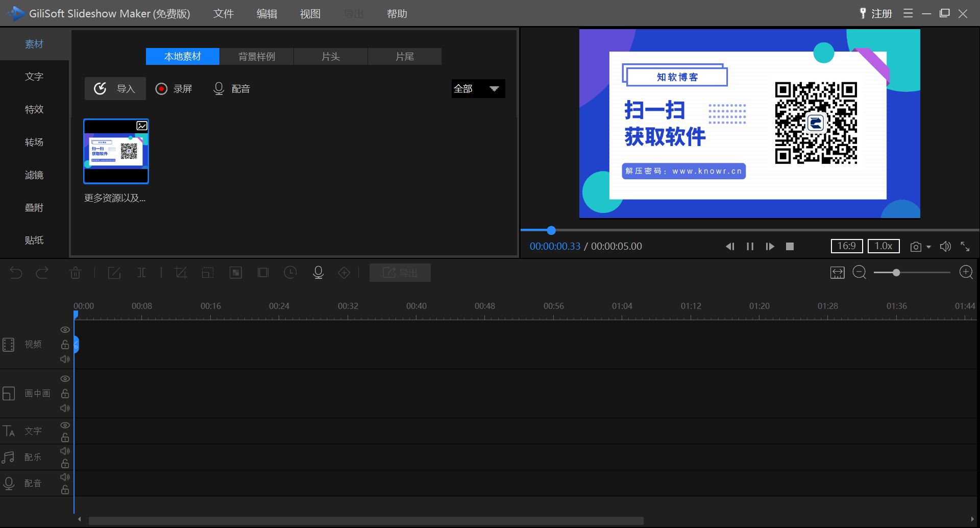Click the freeze frame toolbar icon

tap(263, 273)
